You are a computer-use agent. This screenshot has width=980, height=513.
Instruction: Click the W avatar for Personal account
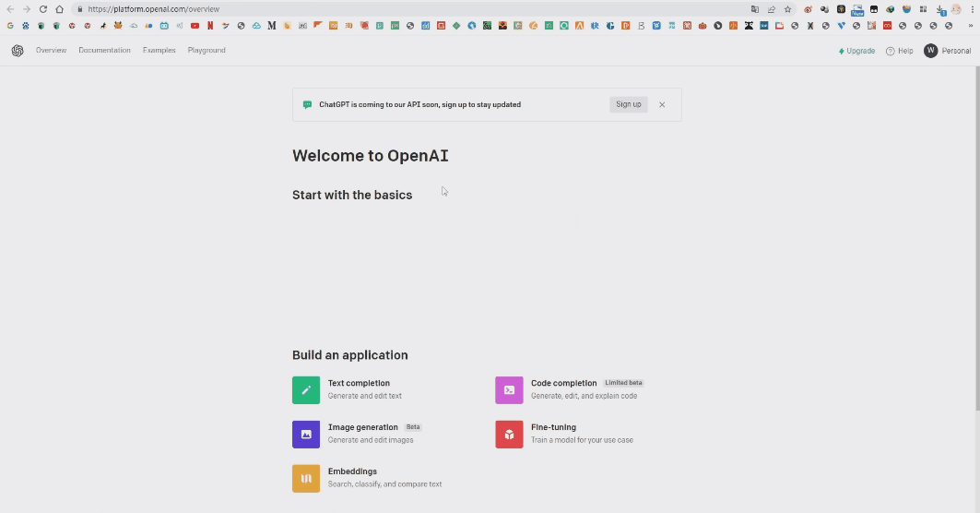(x=930, y=51)
